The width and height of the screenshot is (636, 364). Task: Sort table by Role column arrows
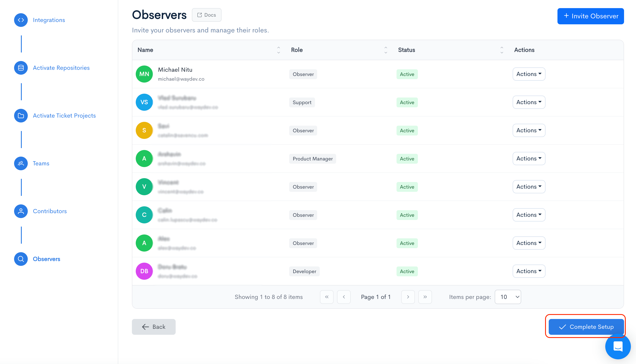tap(385, 50)
